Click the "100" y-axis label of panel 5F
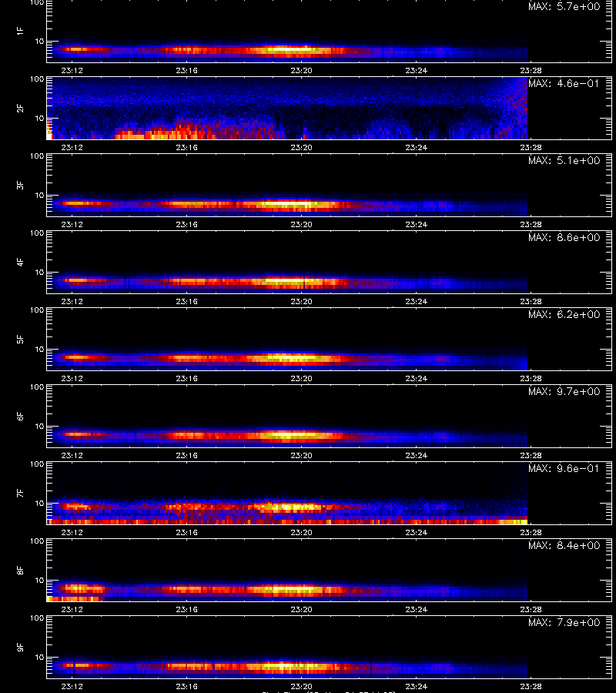This screenshot has width=616, height=693. coord(37,310)
